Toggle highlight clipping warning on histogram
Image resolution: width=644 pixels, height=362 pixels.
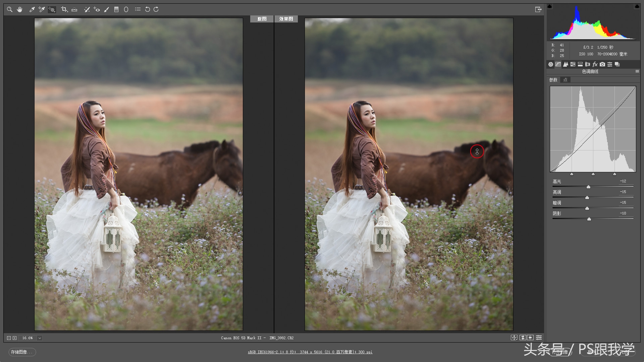(x=637, y=6)
